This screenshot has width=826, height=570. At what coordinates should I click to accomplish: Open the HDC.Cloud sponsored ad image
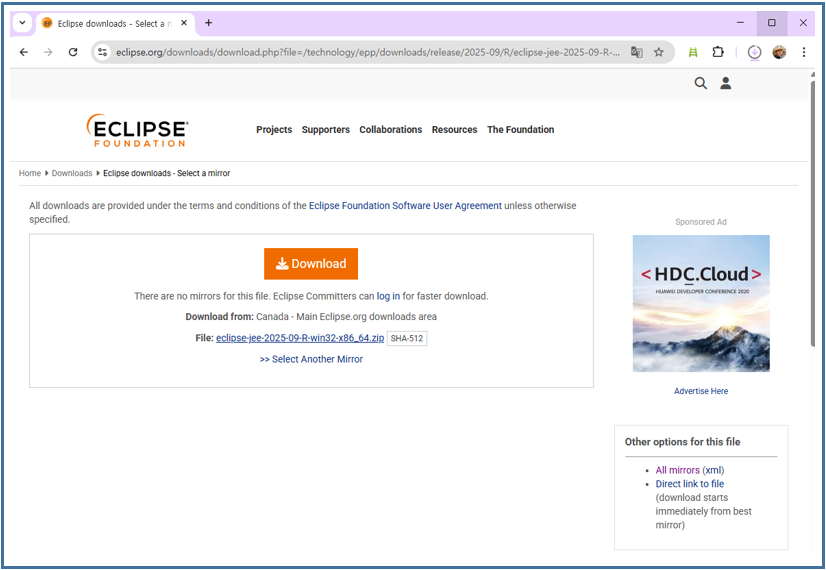tap(701, 303)
